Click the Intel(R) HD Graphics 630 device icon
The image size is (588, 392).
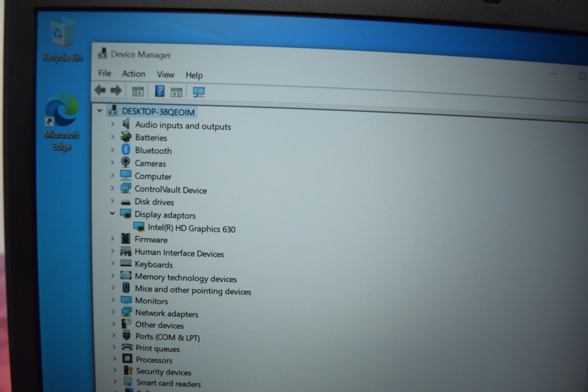click(x=139, y=227)
